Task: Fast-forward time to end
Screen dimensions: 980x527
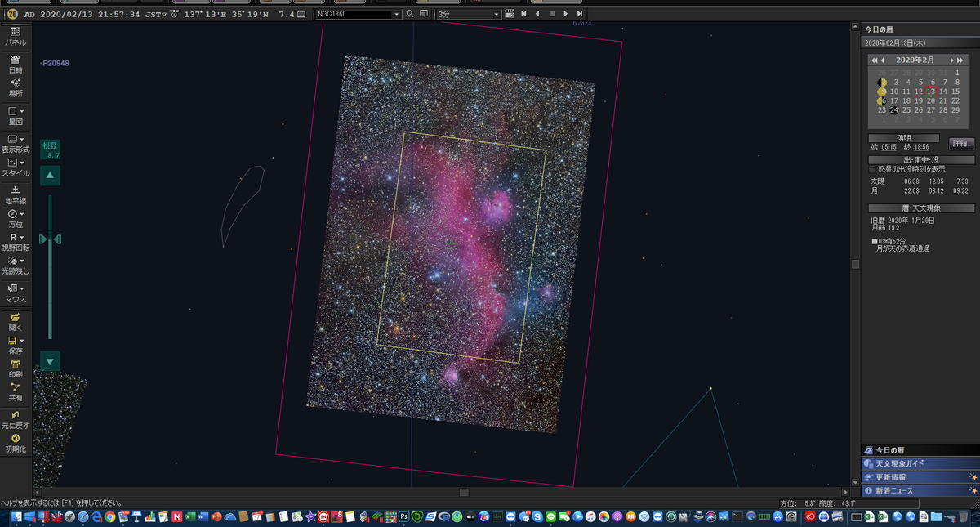Action: 579,14
